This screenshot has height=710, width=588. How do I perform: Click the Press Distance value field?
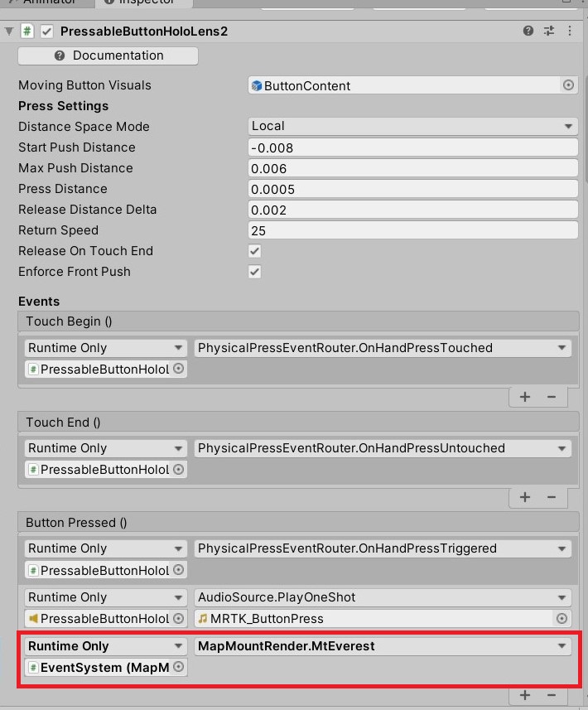(412, 189)
